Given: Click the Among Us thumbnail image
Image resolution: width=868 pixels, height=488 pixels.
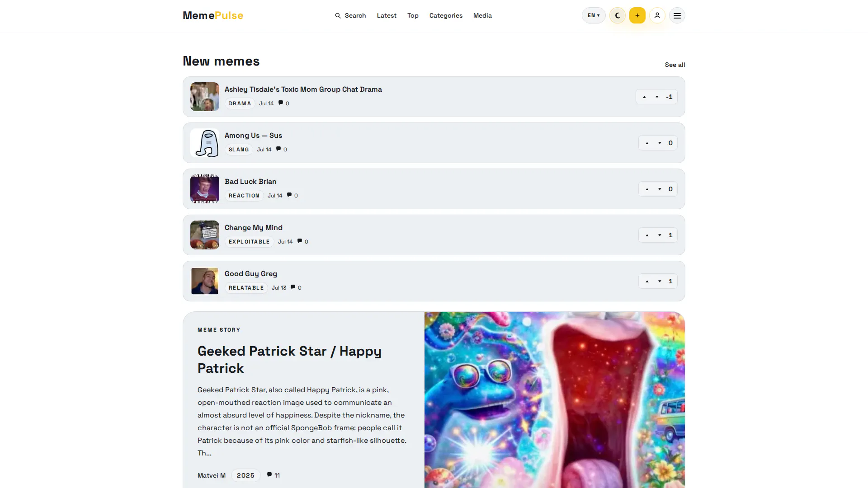Looking at the screenshot, I should (205, 143).
